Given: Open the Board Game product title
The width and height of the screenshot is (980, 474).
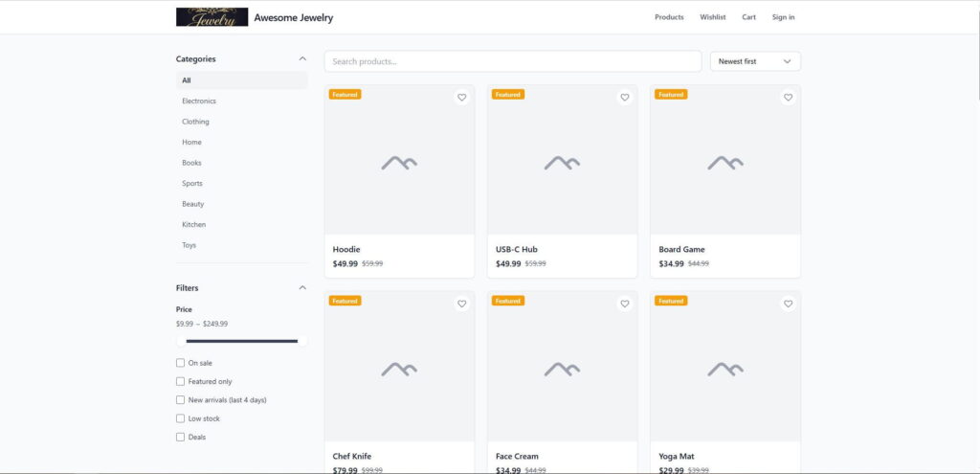Looking at the screenshot, I should (x=681, y=250).
